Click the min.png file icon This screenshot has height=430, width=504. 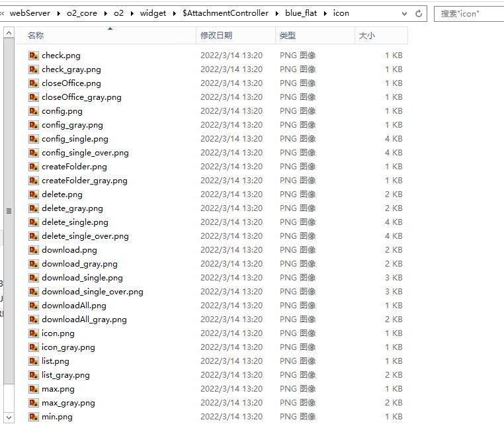coord(34,417)
